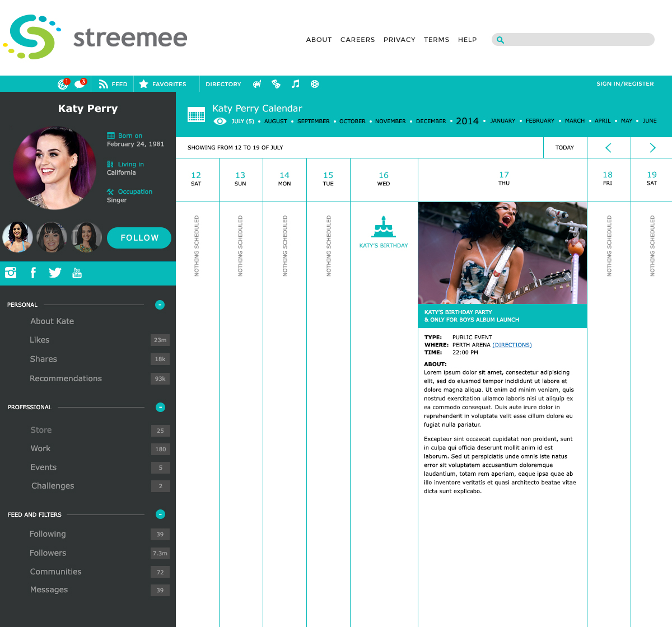This screenshot has width=672, height=627.
Task: Select OCTOBER in month strip
Action: pos(352,121)
